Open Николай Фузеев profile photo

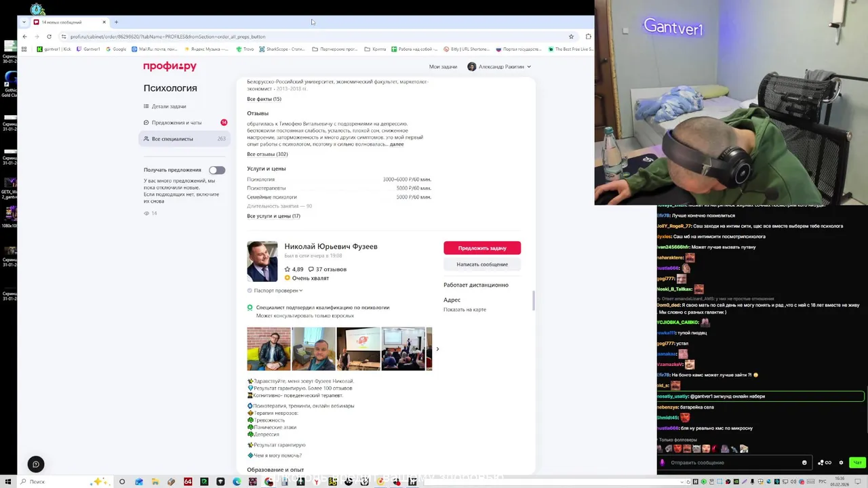tap(262, 261)
